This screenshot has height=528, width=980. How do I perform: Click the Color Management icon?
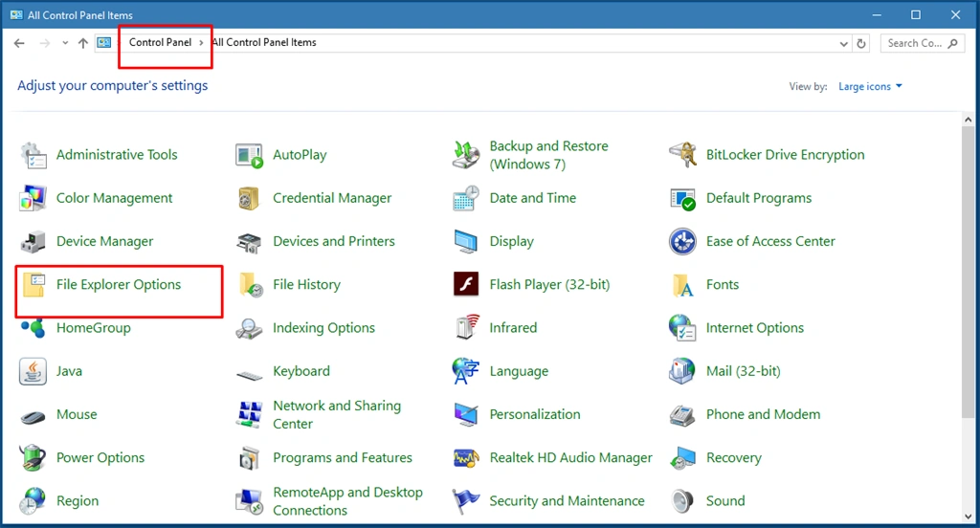tap(33, 198)
